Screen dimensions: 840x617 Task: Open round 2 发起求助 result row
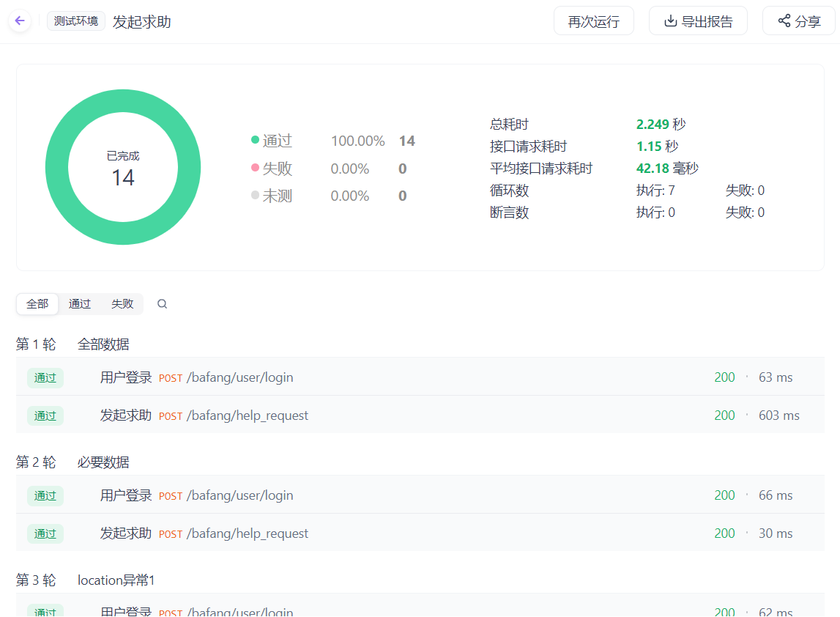coord(420,533)
